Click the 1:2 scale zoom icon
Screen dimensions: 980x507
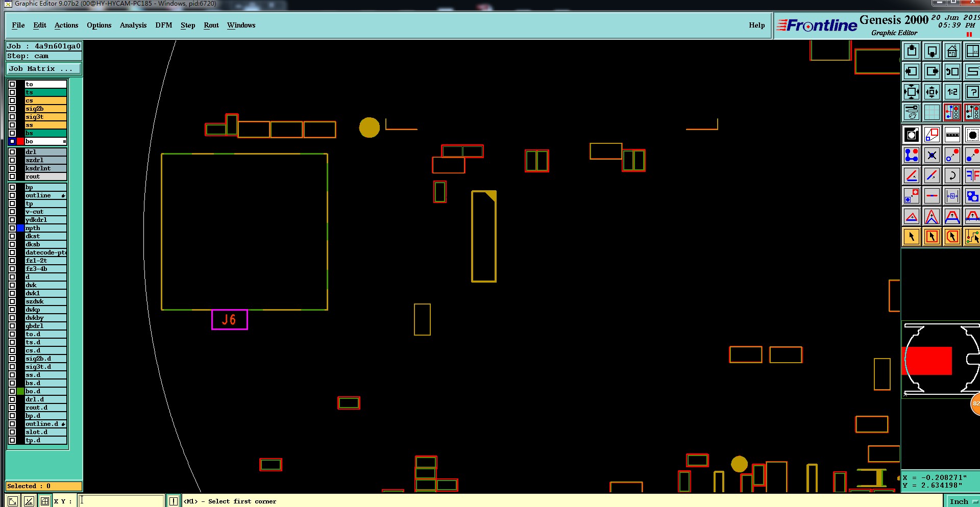pos(952,92)
